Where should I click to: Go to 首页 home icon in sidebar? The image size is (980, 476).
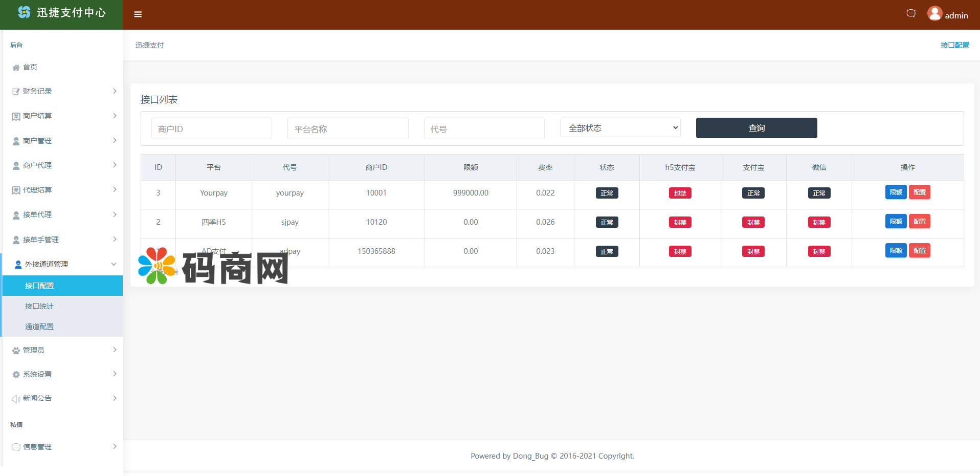click(x=16, y=68)
